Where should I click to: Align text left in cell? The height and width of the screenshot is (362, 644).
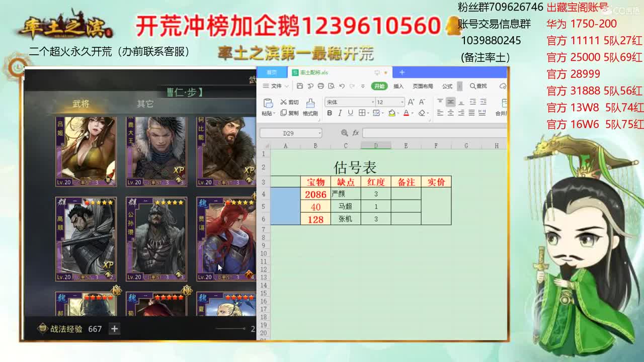[x=440, y=113]
